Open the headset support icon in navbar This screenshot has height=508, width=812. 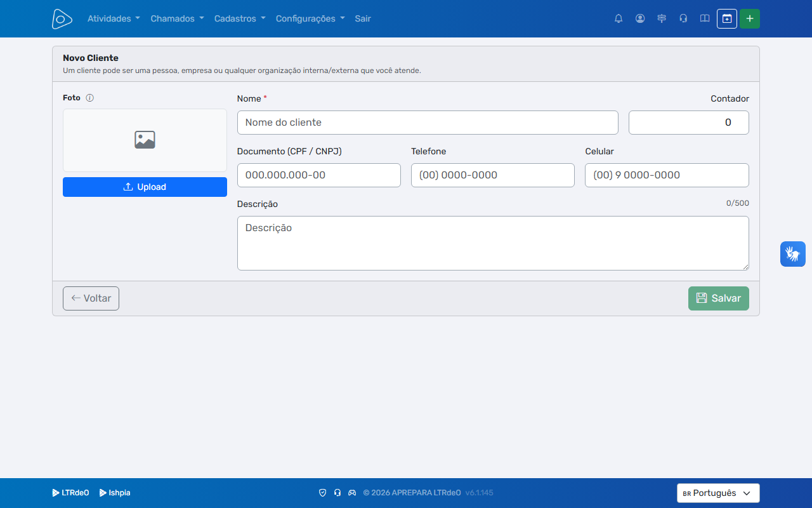point(683,18)
